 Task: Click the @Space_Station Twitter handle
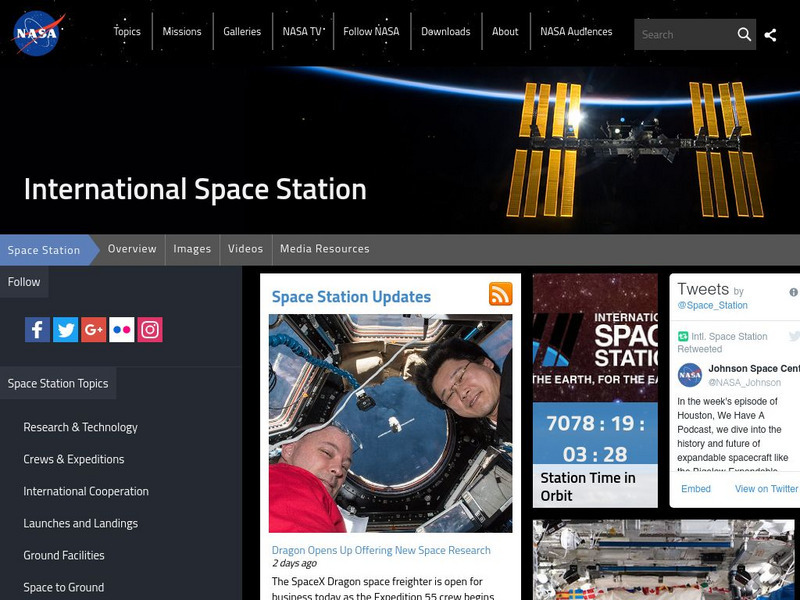click(712, 306)
